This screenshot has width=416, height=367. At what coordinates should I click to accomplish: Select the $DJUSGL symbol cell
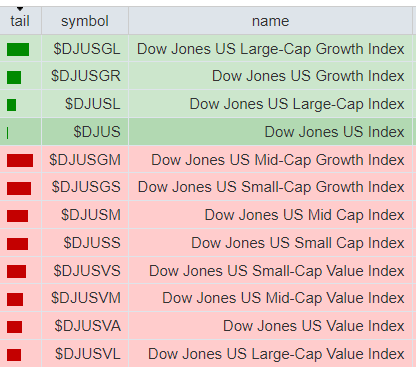[85, 49]
